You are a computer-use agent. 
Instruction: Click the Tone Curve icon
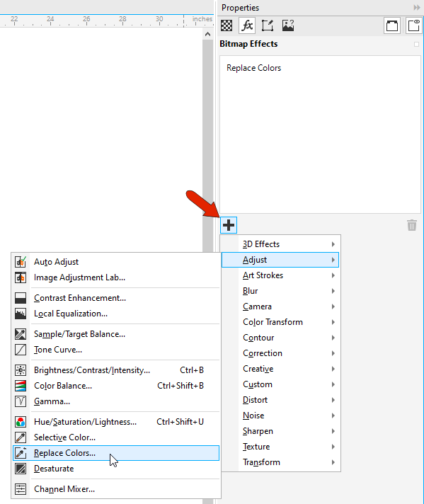[x=21, y=350]
